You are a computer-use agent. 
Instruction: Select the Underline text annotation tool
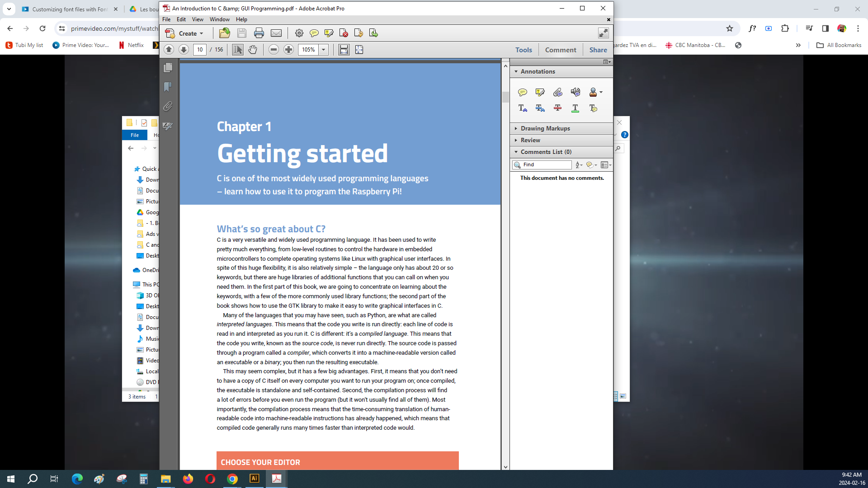pos(575,108)
